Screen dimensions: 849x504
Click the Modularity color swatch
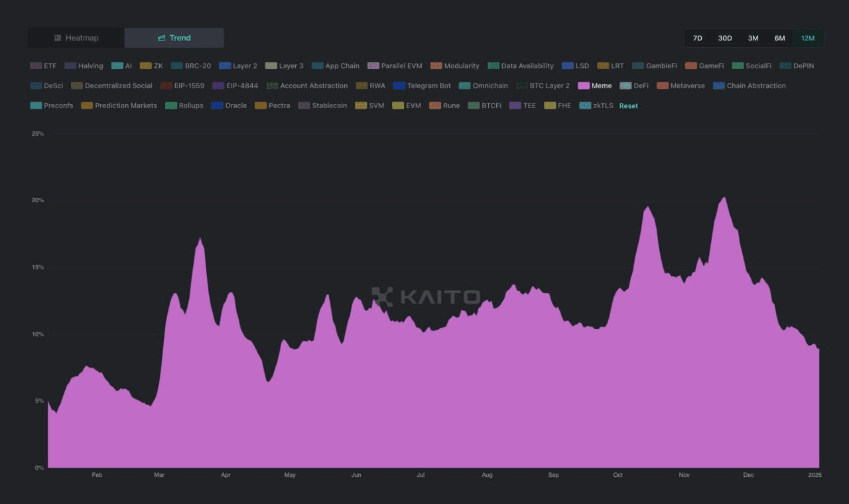[x=436, y=66]
